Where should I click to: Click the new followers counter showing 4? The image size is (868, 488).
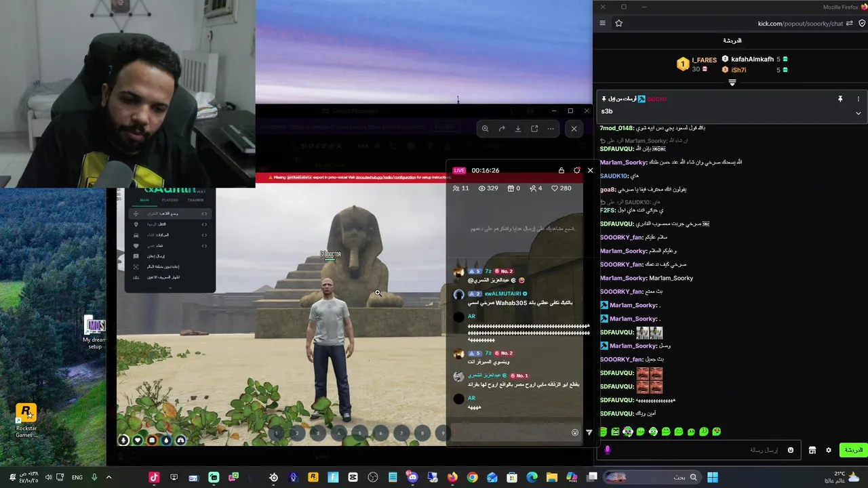coord(536,188)
